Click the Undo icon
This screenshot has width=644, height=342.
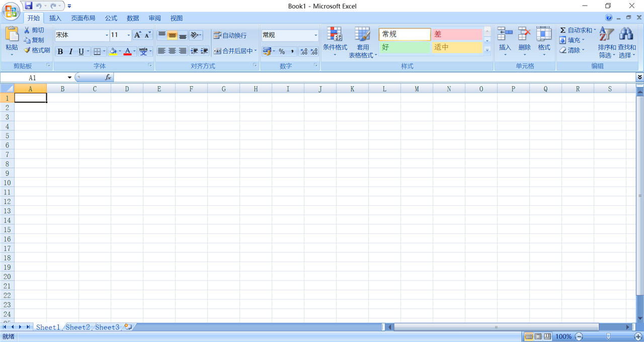coord(38,6)
